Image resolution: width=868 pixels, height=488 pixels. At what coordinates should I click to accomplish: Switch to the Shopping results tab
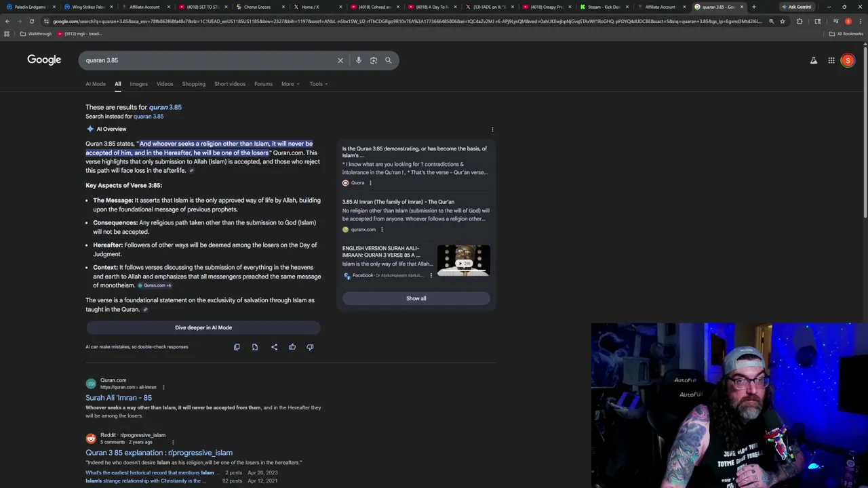coord(193,84)
